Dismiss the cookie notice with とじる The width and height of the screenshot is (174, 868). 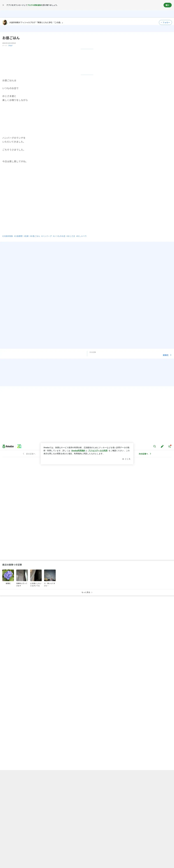coord(126,459)
